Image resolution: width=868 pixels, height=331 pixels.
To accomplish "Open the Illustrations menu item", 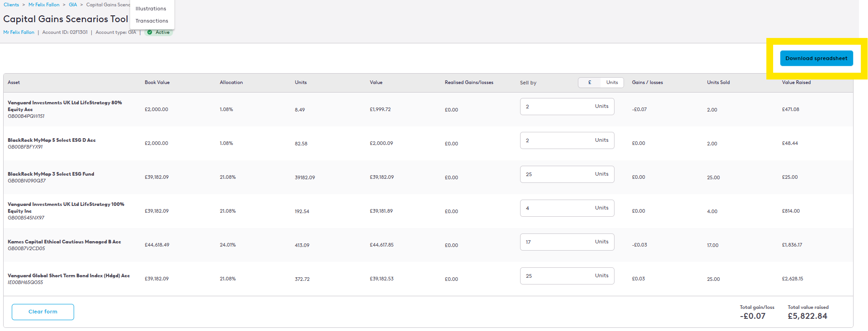I will point(151,9).
